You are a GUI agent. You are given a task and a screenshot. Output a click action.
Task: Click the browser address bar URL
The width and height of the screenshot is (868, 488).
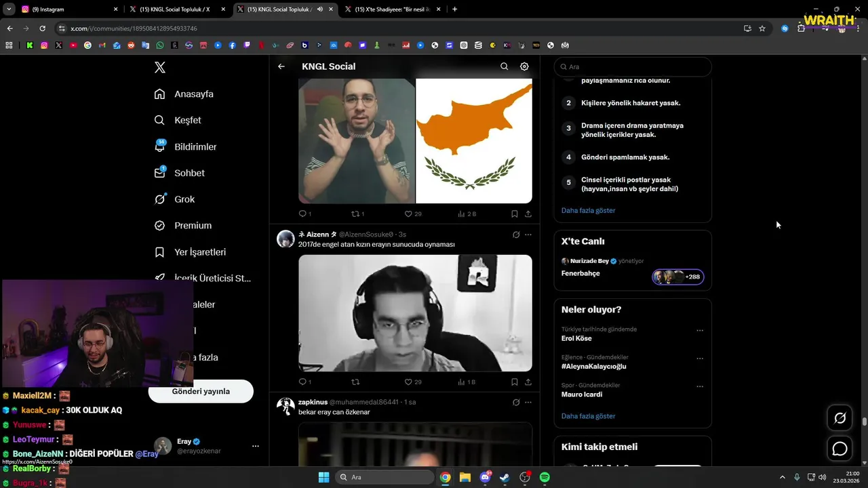click(134, 28)
